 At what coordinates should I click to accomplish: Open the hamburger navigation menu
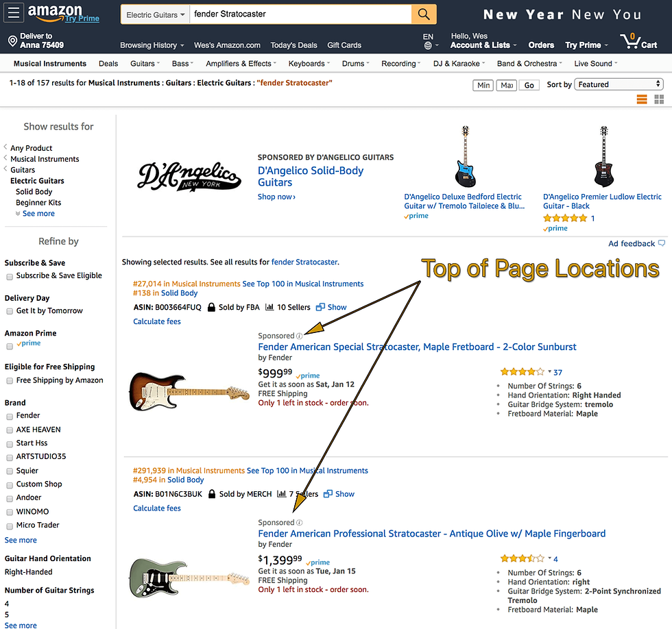point(14,13)
